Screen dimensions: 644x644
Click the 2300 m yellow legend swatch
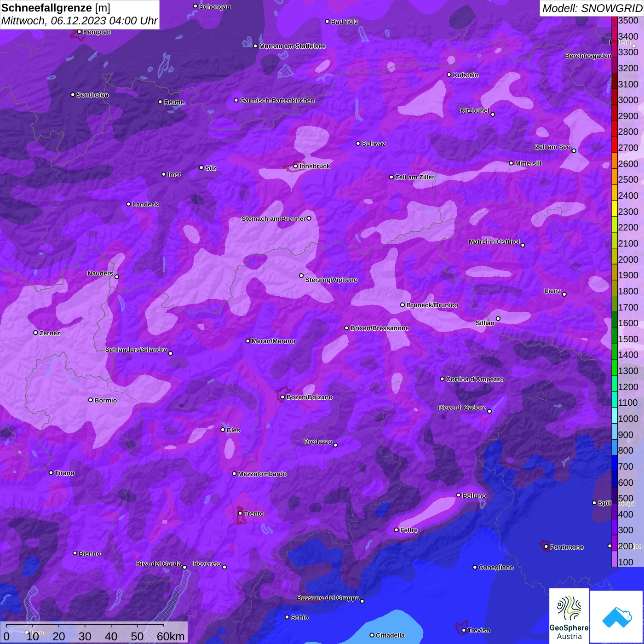pyautogui.click(x=615, y=208)
